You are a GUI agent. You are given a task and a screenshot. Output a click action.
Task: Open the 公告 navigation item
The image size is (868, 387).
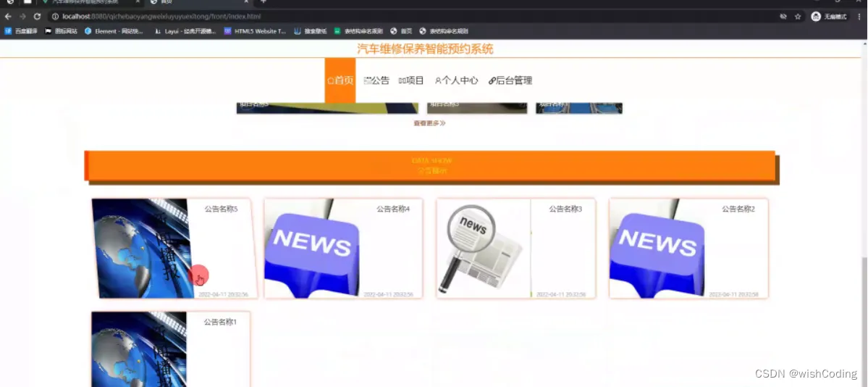click(x=376, y=80)
